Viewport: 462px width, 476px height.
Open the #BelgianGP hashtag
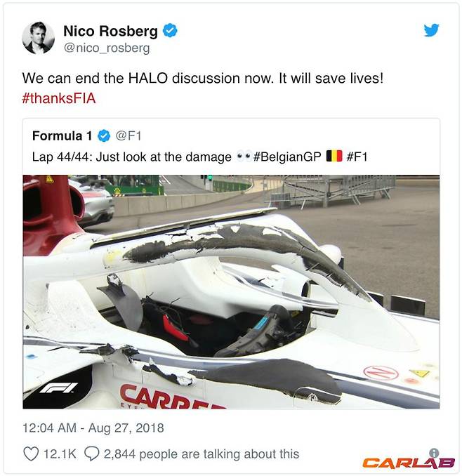click(287, 157)
